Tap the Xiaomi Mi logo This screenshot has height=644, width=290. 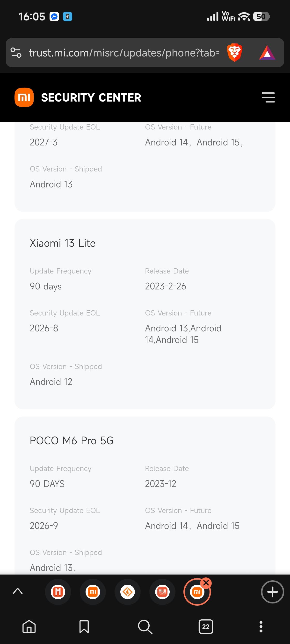[24, 97]
